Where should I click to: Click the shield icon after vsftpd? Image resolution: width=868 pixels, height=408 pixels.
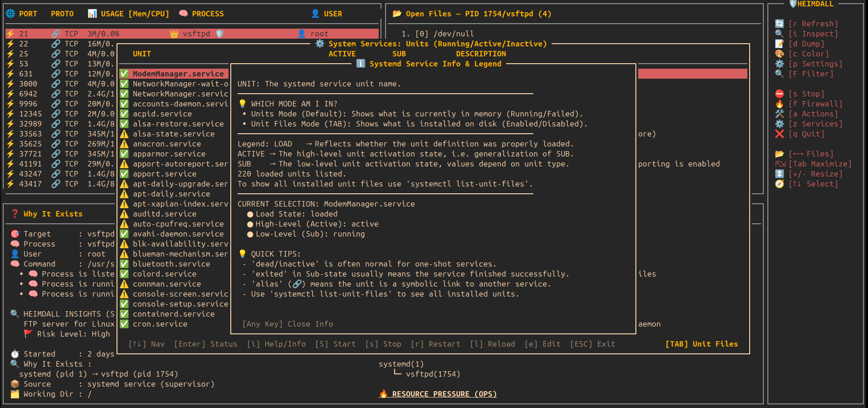click(220, 34)
